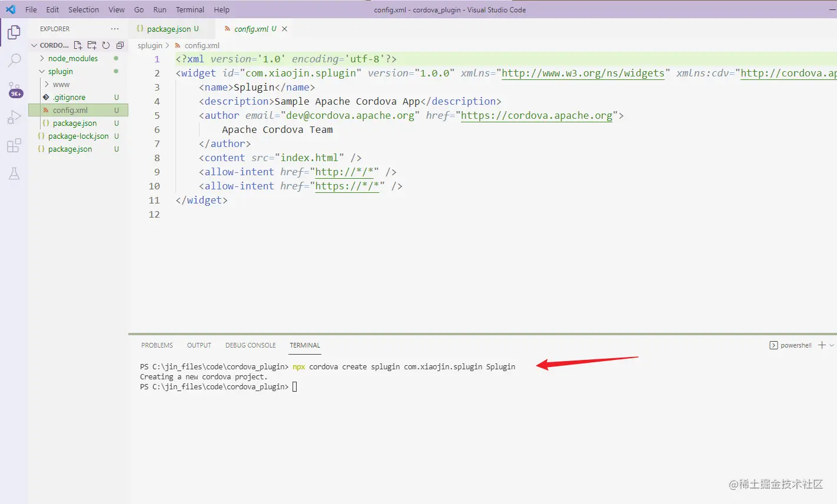Image resolution: width=837 pixels, height=504 pixels.
Task: Open terminal launch profile dropdown arrow
Action: click(832, 345)
